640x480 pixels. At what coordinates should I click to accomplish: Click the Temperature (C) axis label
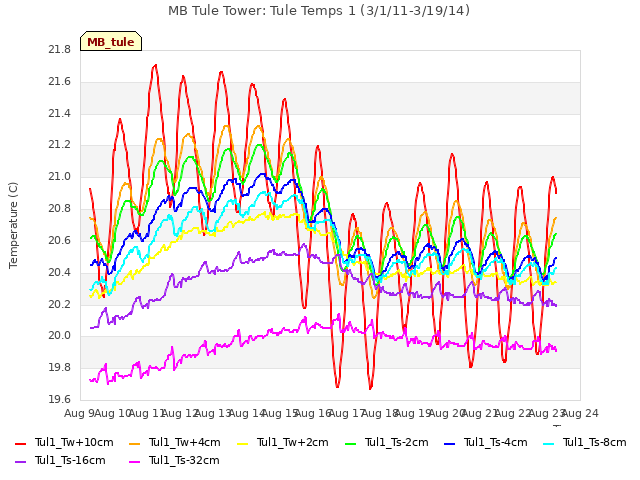pyautogui.click(x=13, y=225)
